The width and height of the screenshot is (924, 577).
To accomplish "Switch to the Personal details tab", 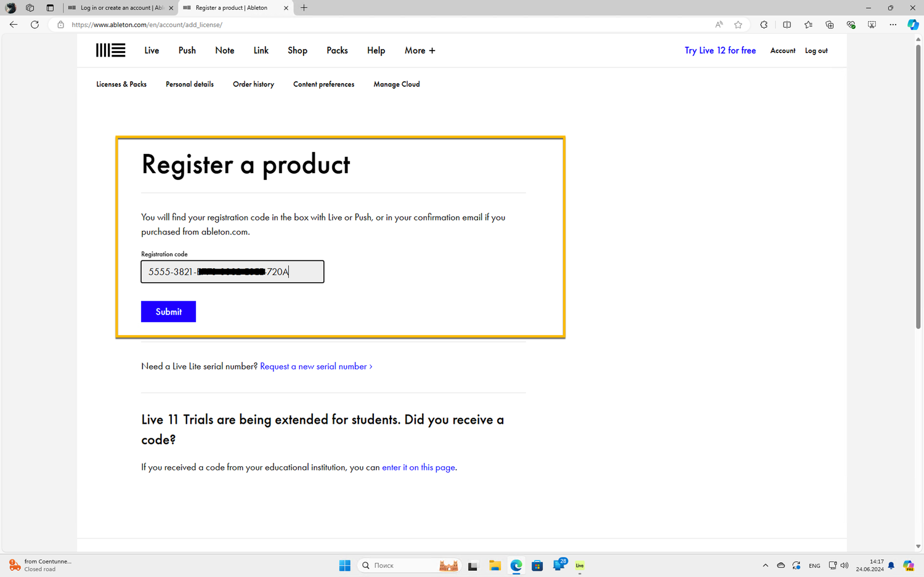I will (190, 84).
